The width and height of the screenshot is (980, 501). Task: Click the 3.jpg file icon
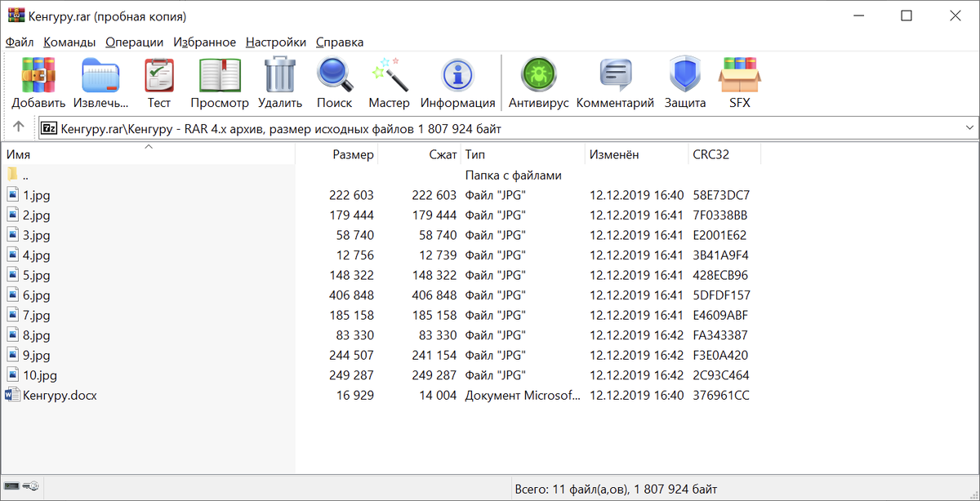(13, 235)
